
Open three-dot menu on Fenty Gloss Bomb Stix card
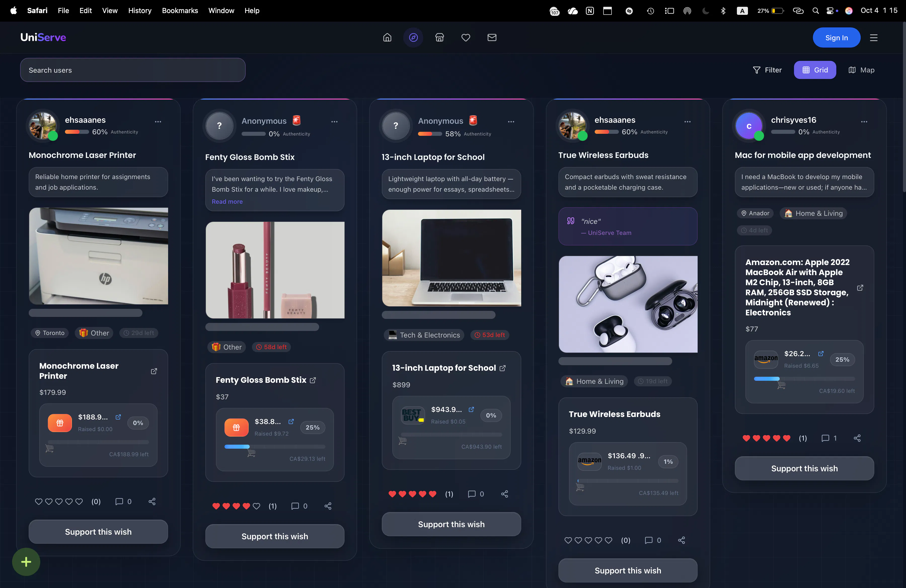(334, 122)
